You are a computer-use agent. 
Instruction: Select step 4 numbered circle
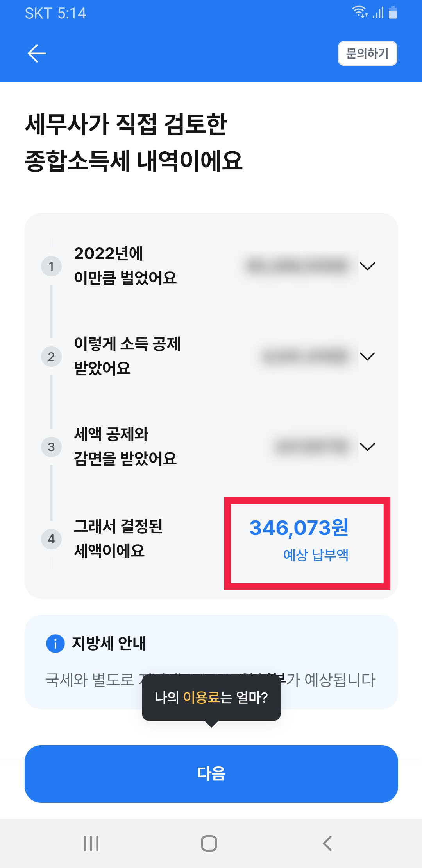click(x=51, y=539)
